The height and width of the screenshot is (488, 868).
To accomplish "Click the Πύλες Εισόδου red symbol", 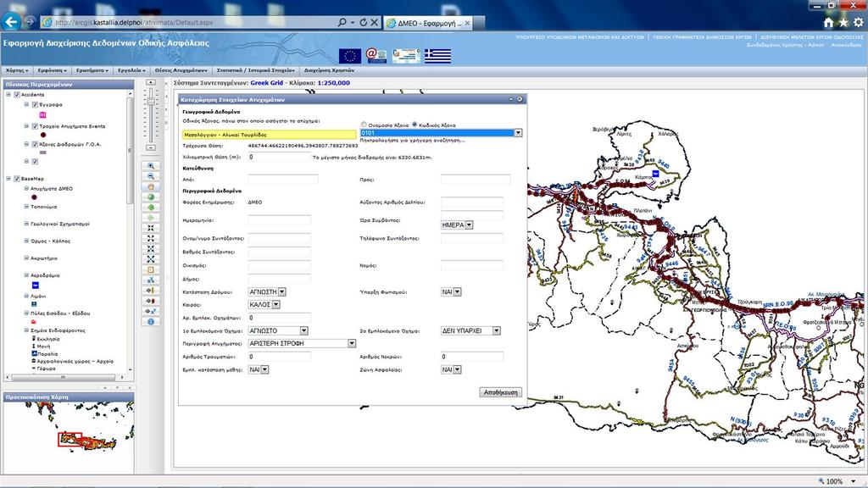I will (x=34, y=321).
